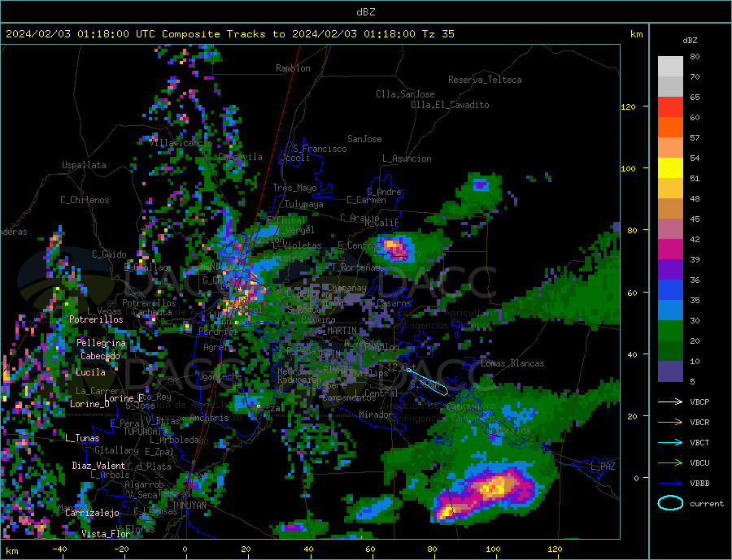
Task: Click the 'Carrizalejo' map label
Action: coord(92,514)
